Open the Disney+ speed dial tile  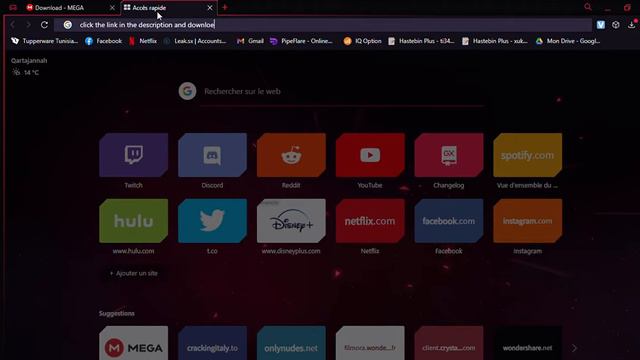(x=291, y=221)
